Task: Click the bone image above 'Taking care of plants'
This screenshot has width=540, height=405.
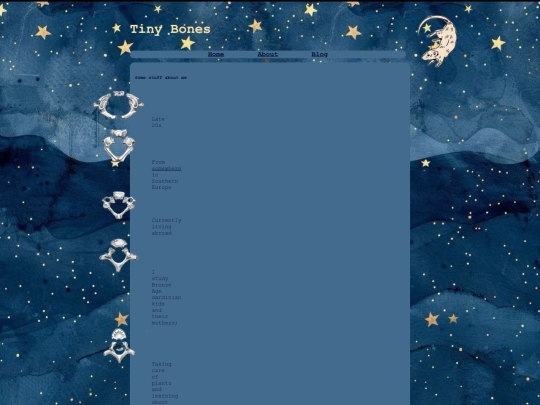Action: [119, 345]
